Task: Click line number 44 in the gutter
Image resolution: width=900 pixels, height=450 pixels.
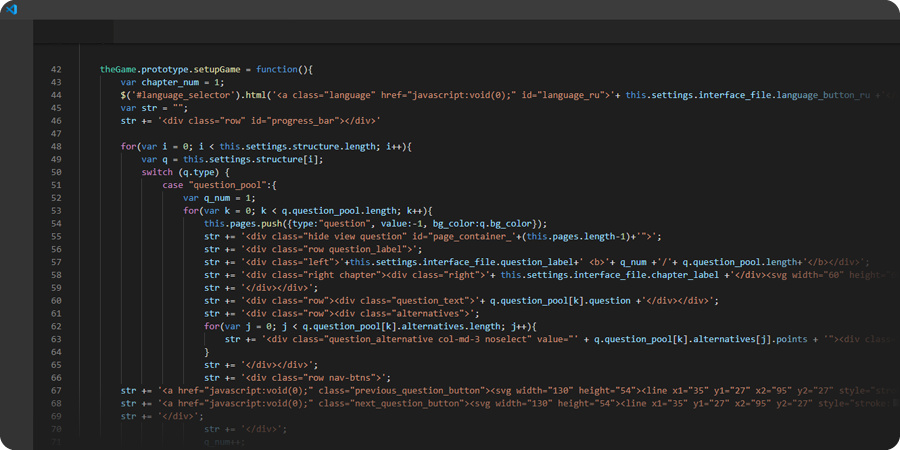Action: point(56,95)
